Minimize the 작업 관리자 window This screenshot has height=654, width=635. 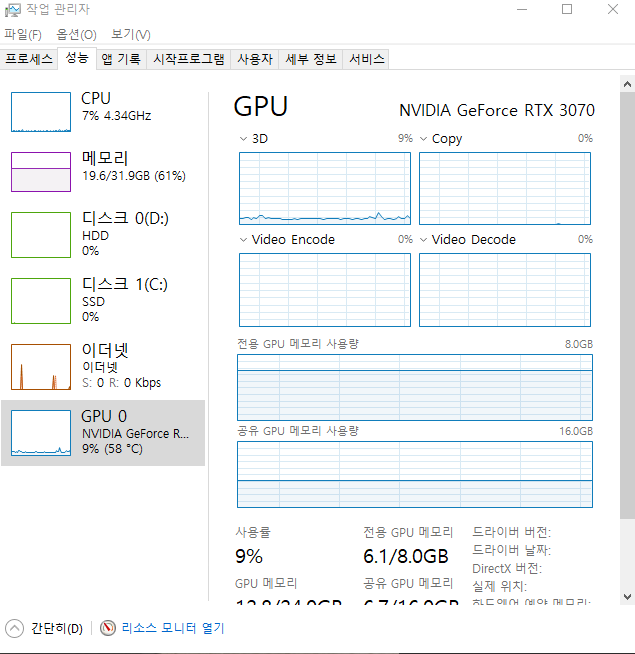click(522, 9)
